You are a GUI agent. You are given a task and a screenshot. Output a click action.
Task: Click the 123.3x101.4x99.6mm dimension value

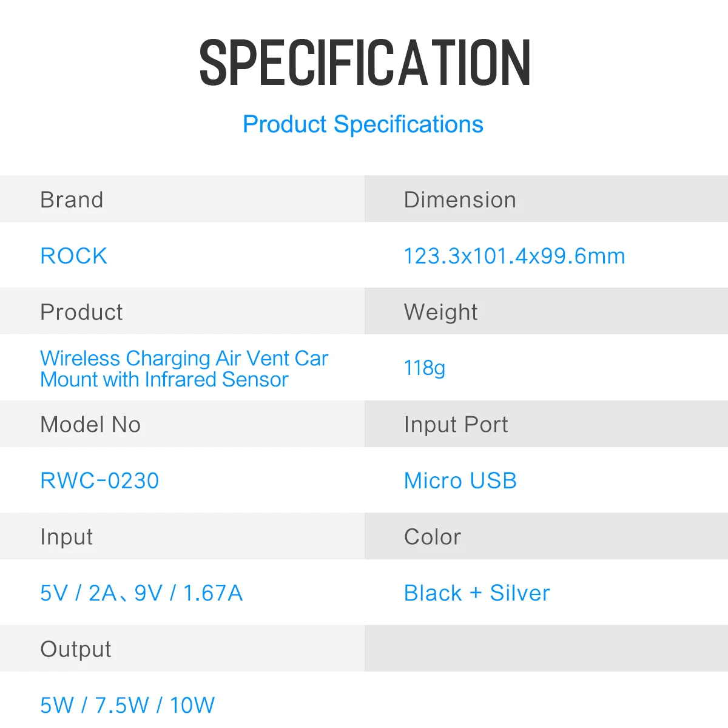click(514, 256)
